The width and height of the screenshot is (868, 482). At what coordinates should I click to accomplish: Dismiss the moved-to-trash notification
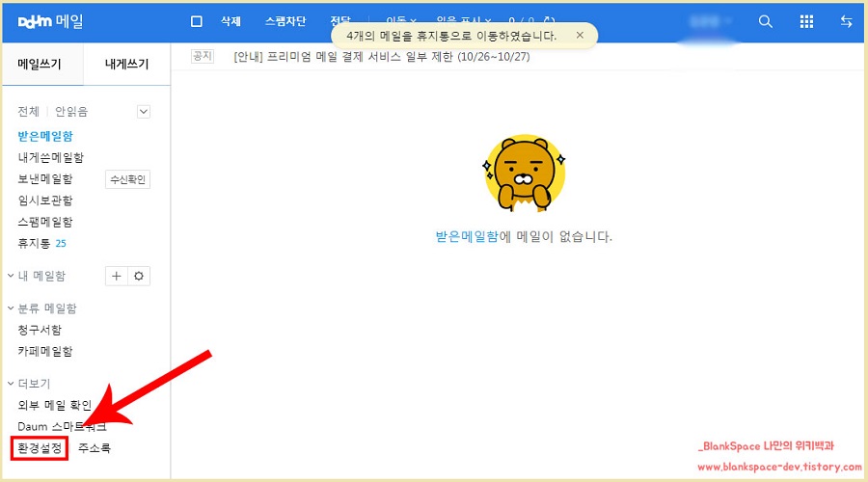(580, 35)
